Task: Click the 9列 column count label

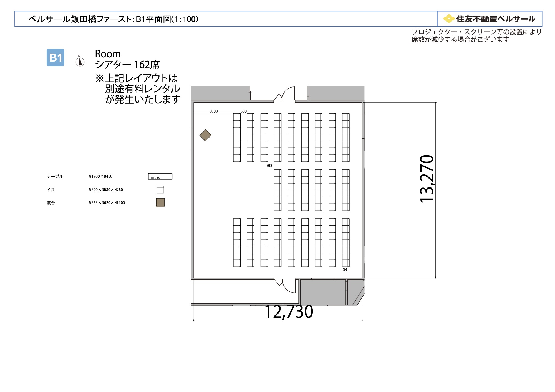Action: pyautogui.click(x=346, y=269)
